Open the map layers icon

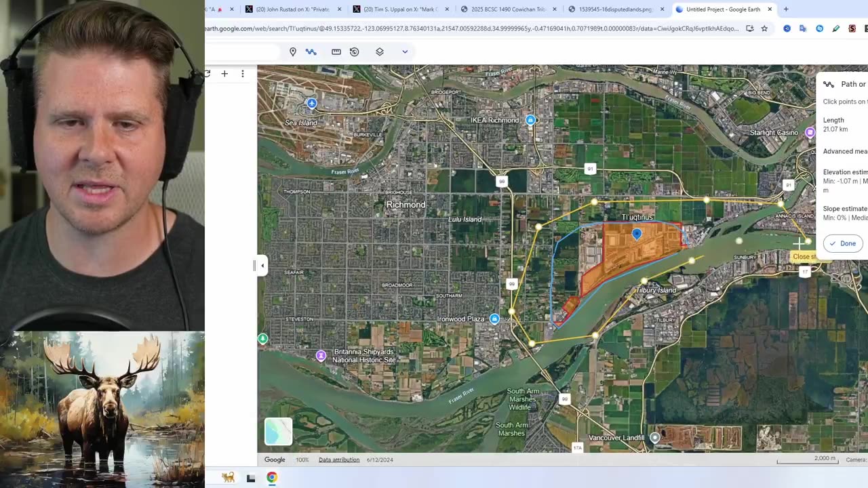pos(380,52)
